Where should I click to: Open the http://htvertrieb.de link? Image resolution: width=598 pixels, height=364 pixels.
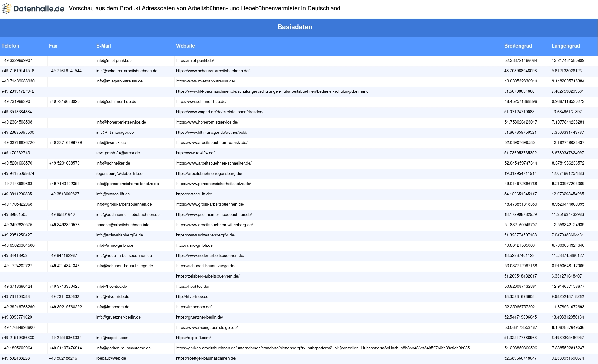[192, 297]
